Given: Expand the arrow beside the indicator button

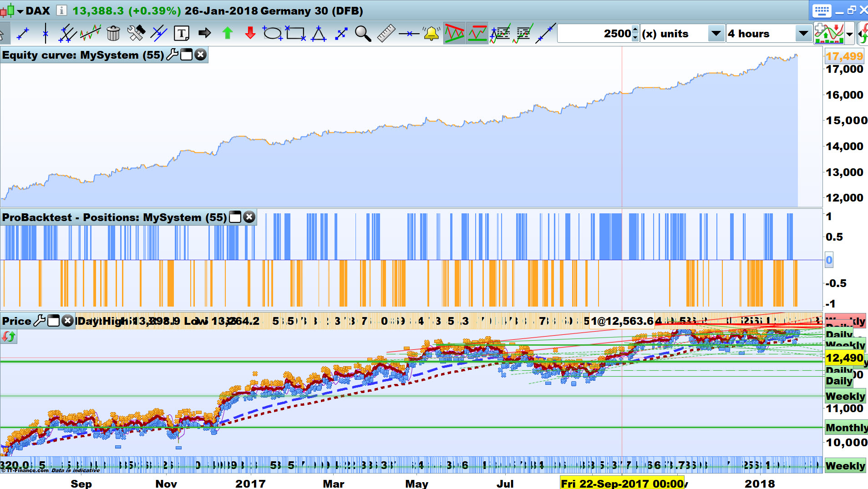Looking at the screenshot, I should [850, 34].
